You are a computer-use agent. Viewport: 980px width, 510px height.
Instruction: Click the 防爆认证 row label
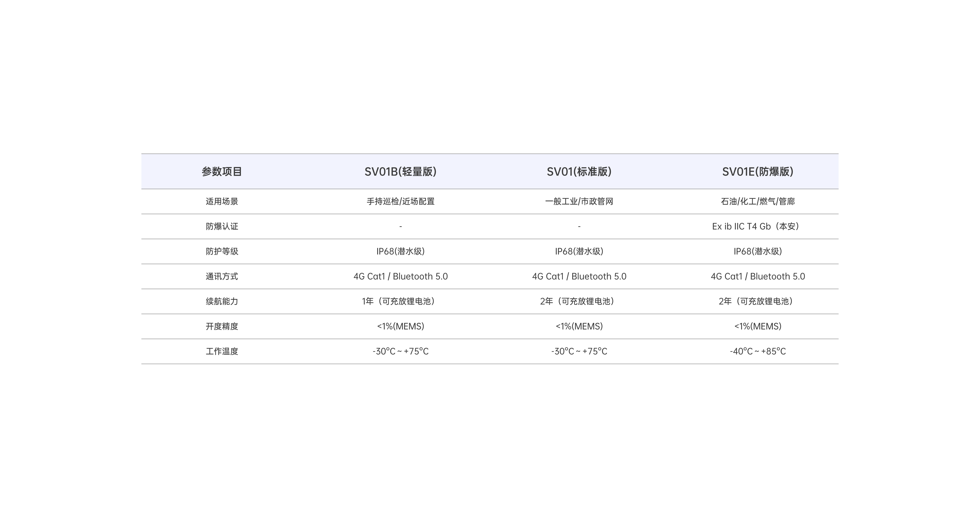[222, 226]
